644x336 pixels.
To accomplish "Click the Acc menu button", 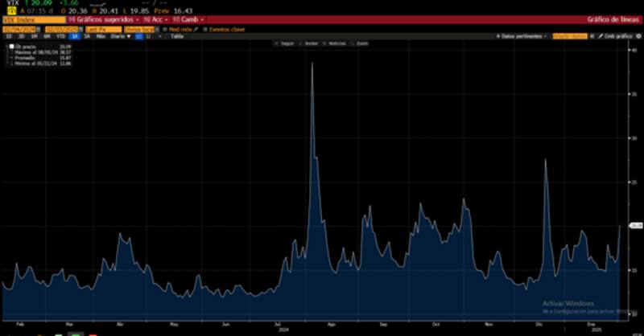I will coord(154,18).
